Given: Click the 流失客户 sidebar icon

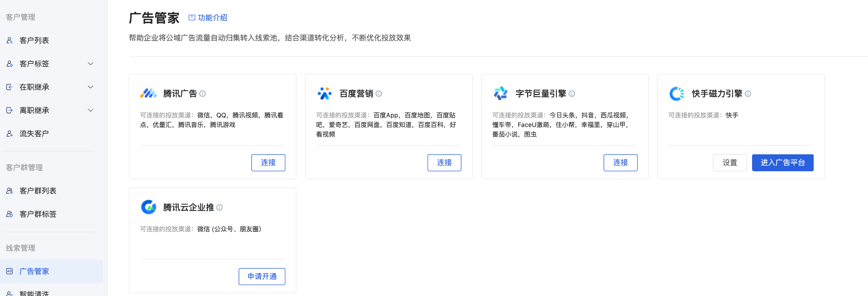Looking at the screenshot, I should [9, 134].
